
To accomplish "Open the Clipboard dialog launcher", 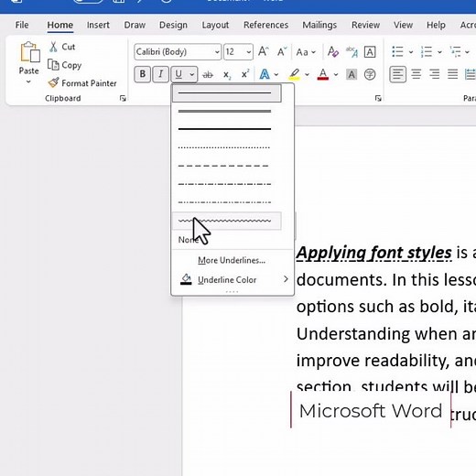I will 123,98.
